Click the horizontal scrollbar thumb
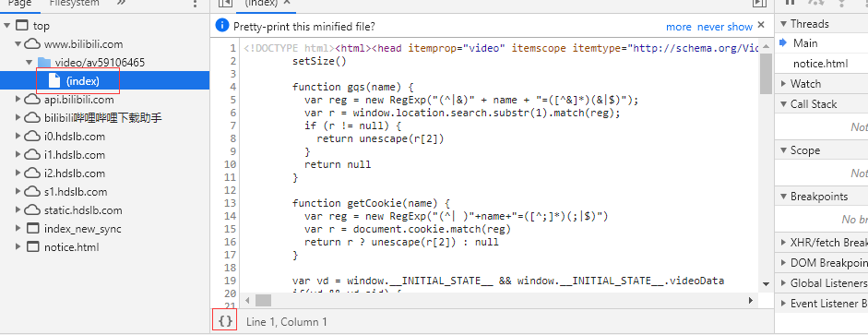 pyautogui.click(x=264, y=300)
